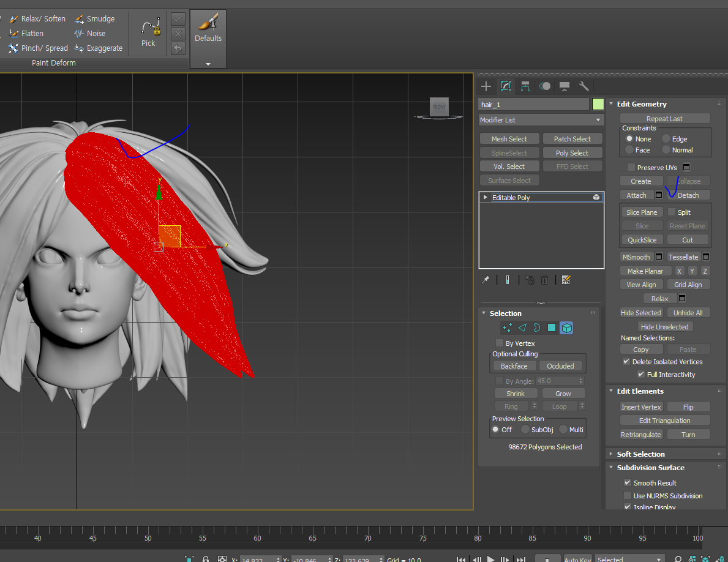This screenshot has width=728, height=562.
Task: Set constraint to Edge radio button
Action: [x=666, y=139]
